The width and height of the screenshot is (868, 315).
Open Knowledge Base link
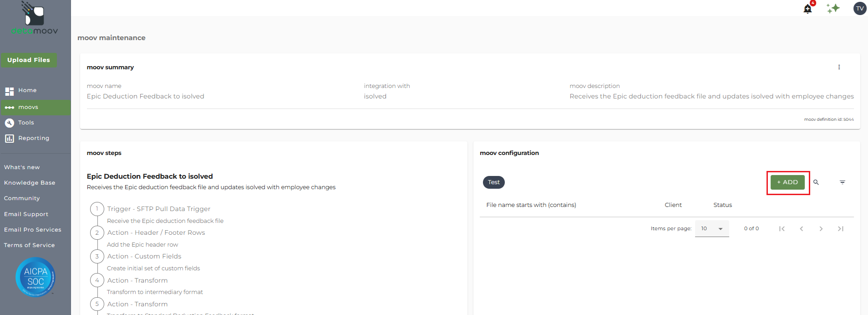pos(30,183)
